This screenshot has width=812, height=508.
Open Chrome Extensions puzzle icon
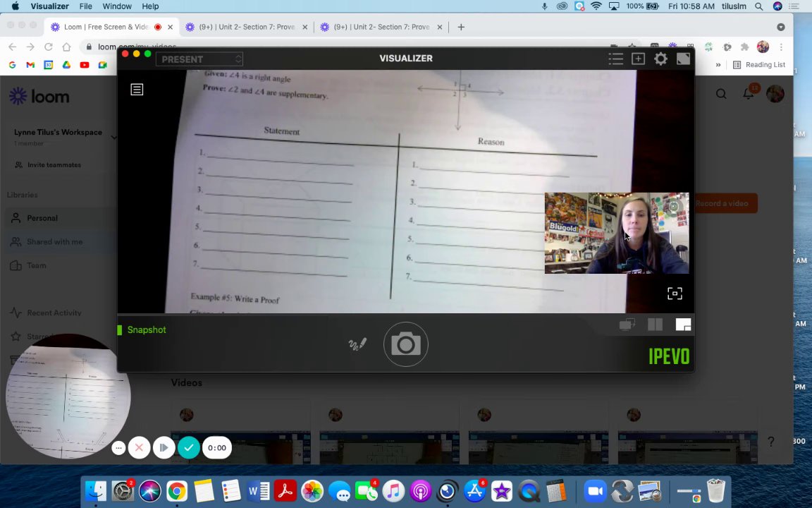[744, 47]
